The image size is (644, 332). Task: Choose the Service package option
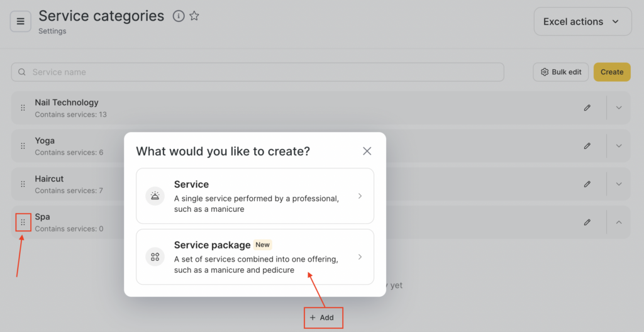pos(255,257)
